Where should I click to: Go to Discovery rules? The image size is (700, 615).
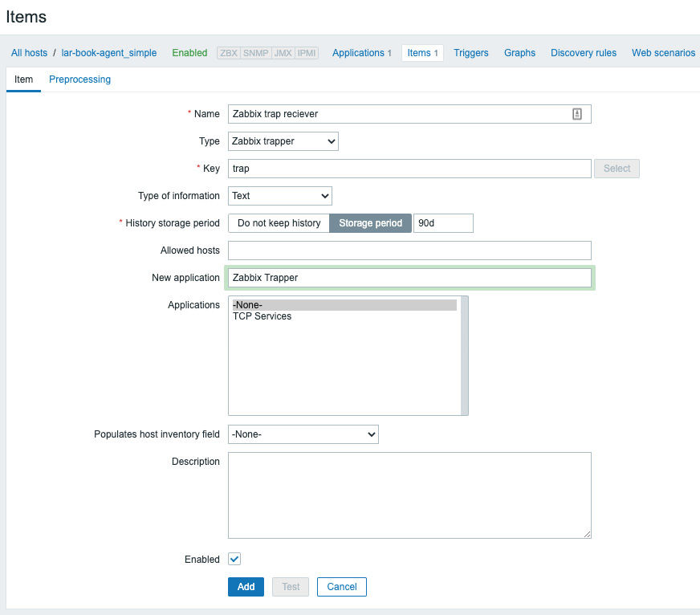point(584,53)
